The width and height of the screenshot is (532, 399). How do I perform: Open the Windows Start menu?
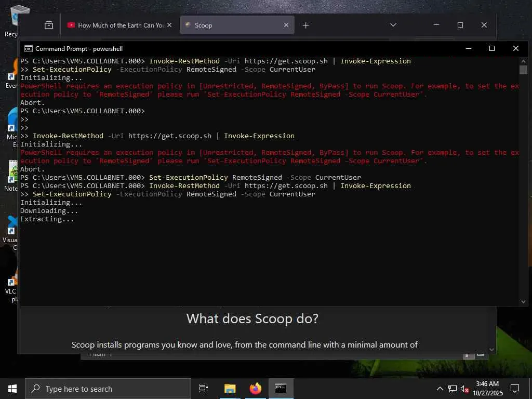point(12,389)
